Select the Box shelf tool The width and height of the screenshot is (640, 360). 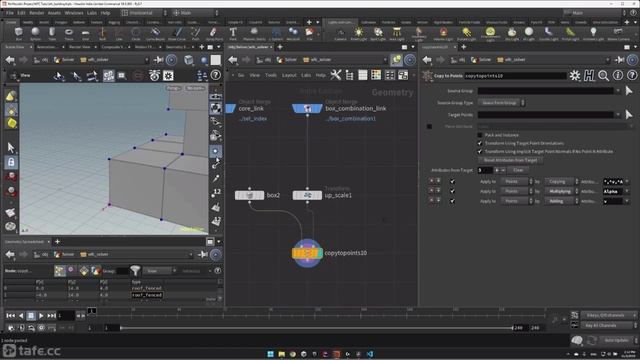[x=18, y=33]
